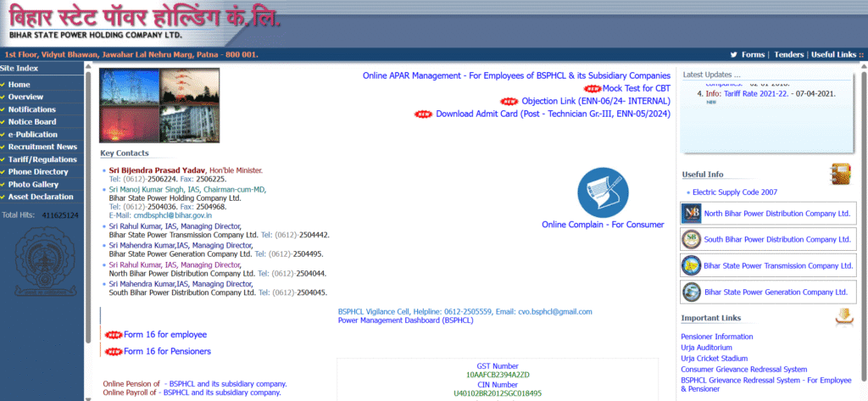This screenshot has height=401, width=868.
Task: Open the Forms link in header
Action: coord(753,55)
